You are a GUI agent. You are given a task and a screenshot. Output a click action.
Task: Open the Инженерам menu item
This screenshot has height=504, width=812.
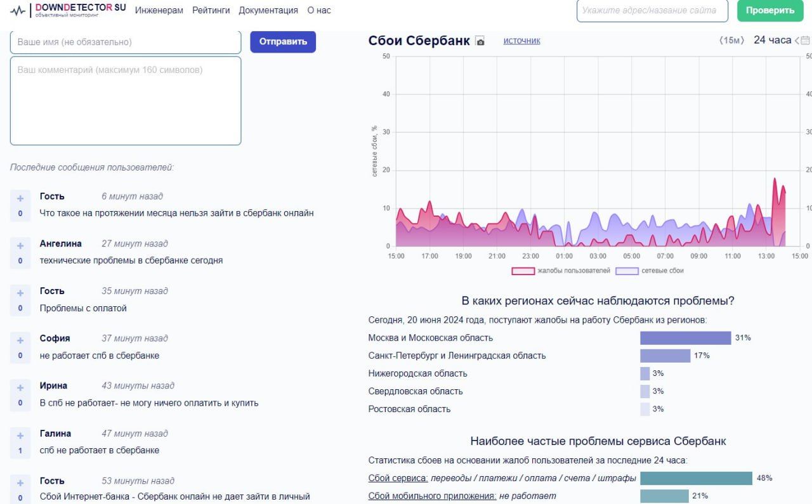159,10
